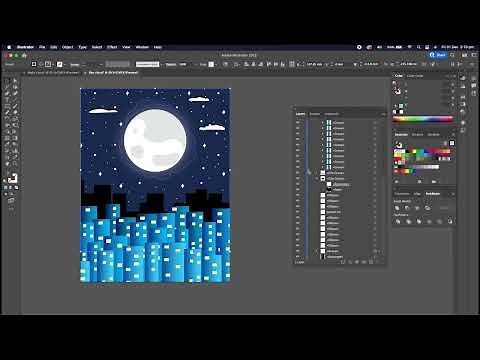Click the moon on the artboard

[155, 140]
